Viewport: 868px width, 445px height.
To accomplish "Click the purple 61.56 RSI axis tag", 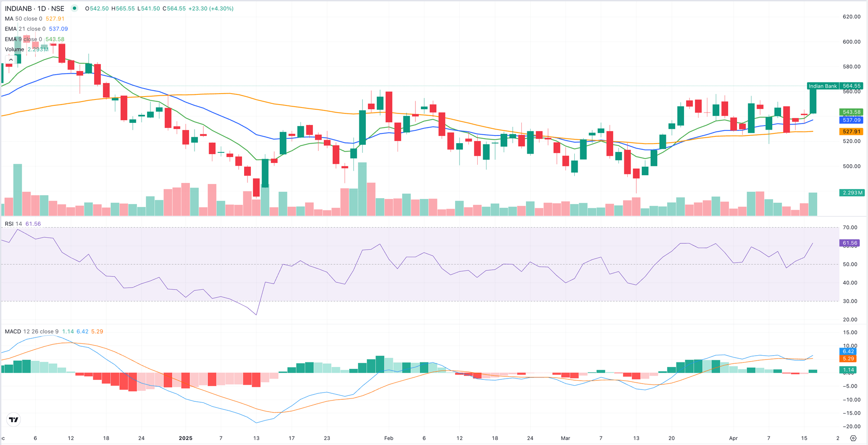I will coord(850,243).
